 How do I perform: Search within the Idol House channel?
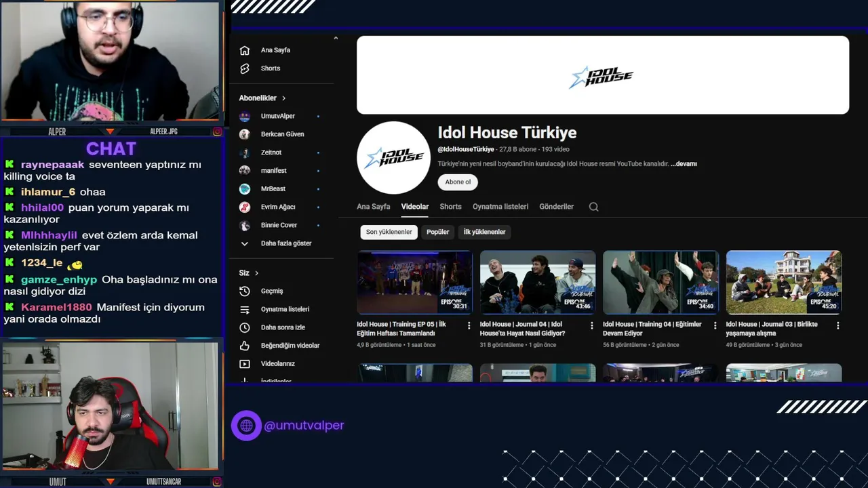click(593, 207)
